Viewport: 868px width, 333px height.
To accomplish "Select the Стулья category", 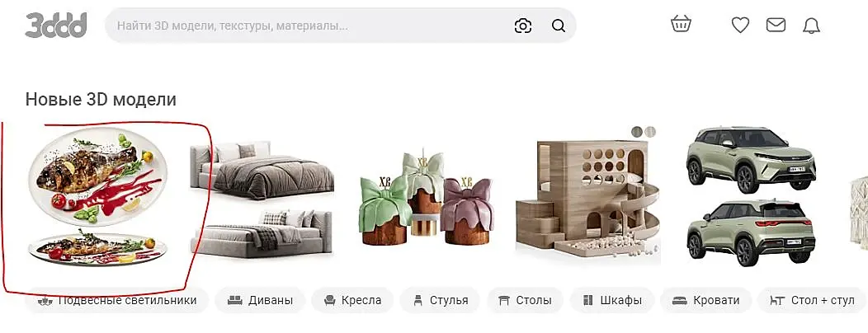I will [x=441, y=300].
